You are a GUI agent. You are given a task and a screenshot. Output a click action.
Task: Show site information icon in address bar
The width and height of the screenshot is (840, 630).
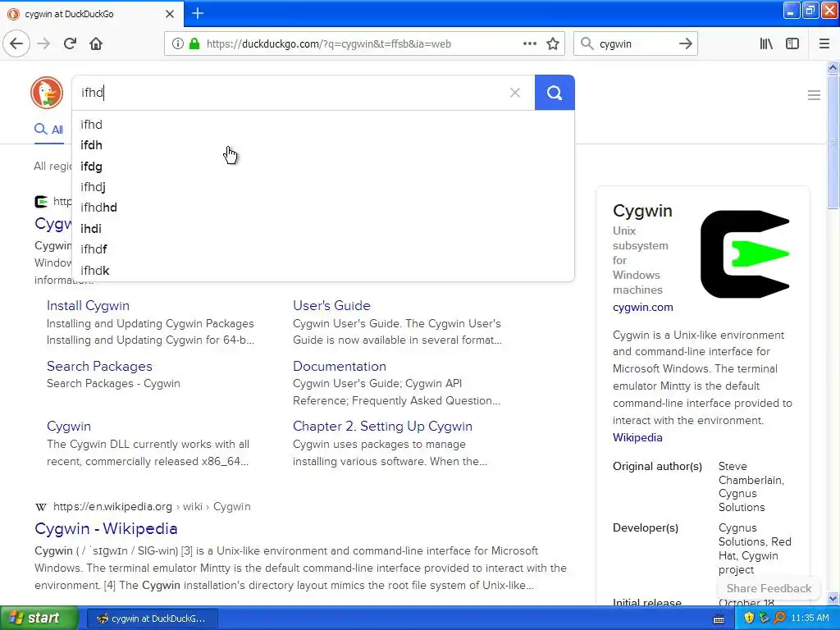[177, 44]
